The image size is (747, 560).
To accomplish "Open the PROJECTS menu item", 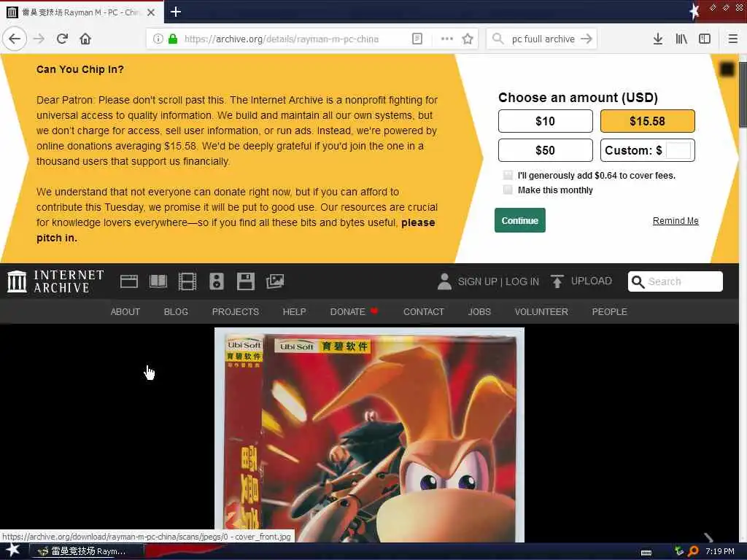I will [x=236, y=312].
